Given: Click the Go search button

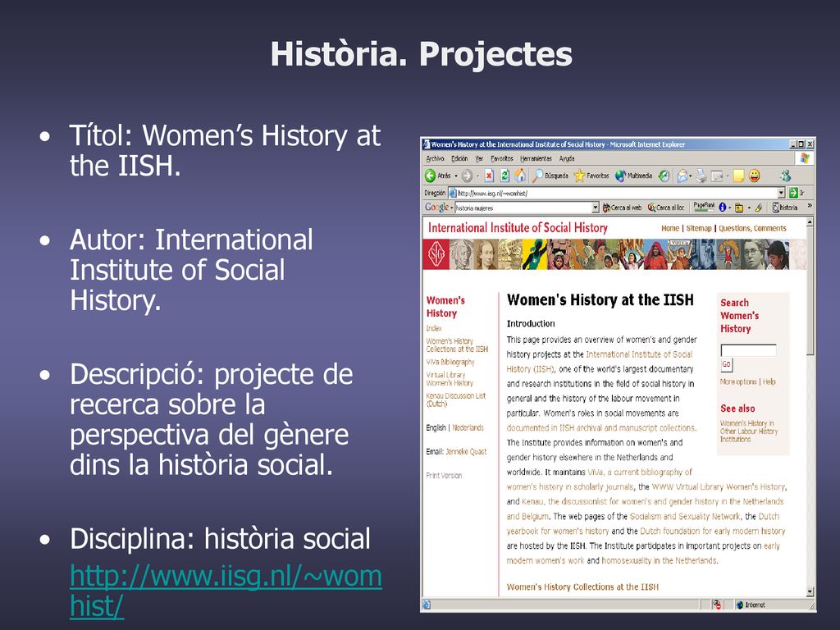Looking at the screenshot, I should (727, 364).
